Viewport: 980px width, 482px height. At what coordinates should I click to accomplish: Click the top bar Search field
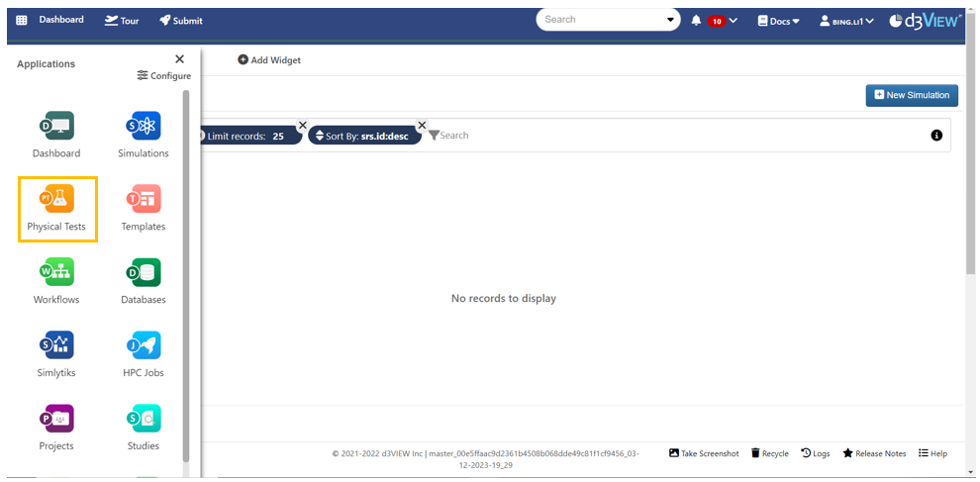(600, 20)
